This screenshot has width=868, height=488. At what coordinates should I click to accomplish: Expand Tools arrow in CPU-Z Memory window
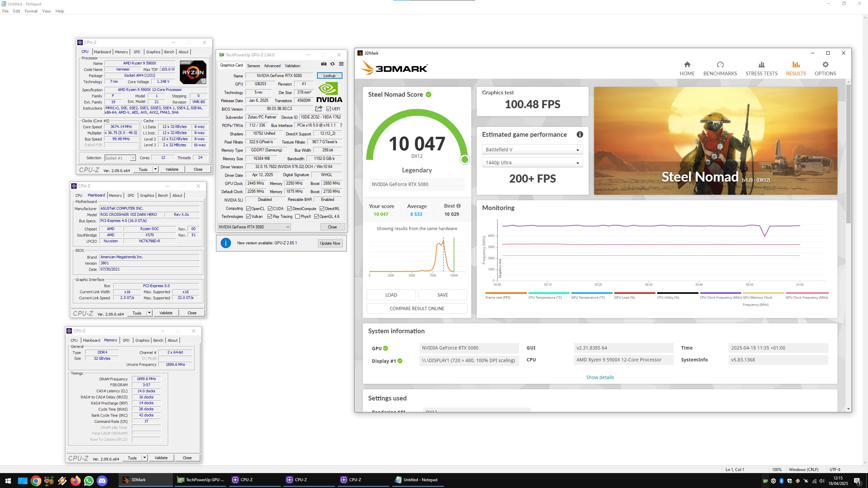coord(144,458)
